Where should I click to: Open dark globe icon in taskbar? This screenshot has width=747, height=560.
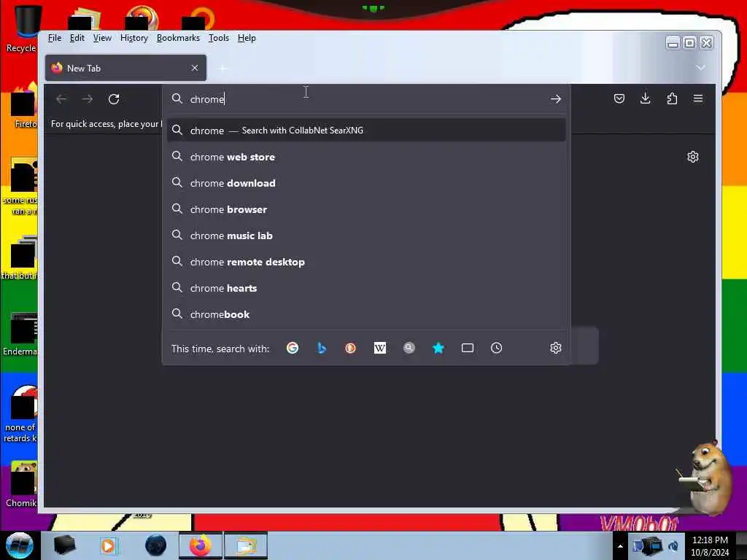(156, 545)
